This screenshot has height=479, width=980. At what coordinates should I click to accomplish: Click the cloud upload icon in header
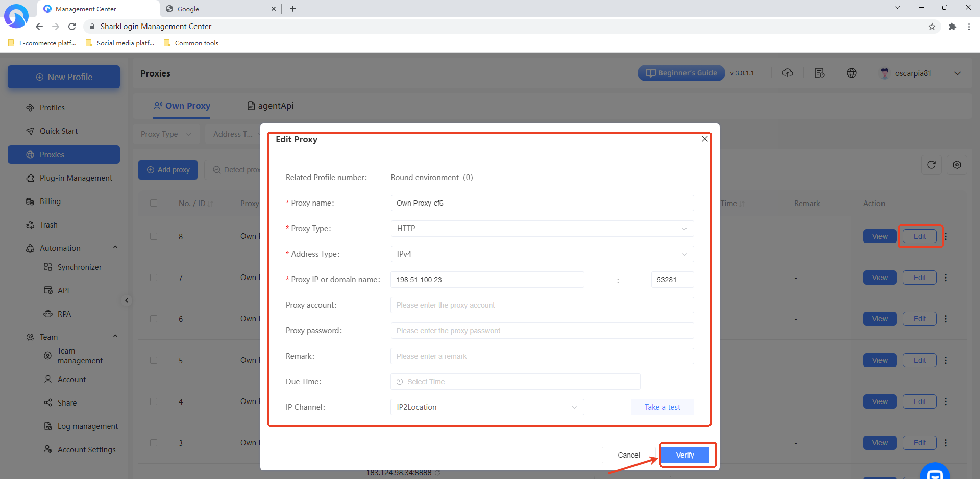(787, 73)
